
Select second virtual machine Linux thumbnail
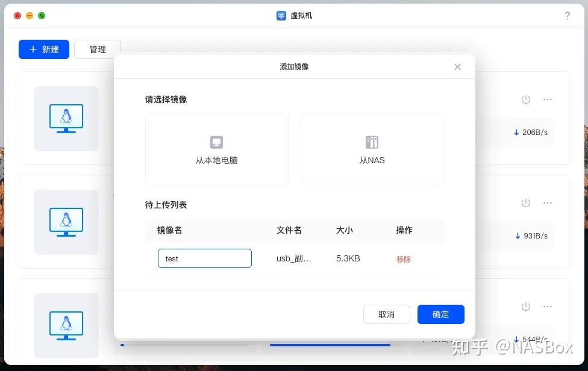point(66,222)
